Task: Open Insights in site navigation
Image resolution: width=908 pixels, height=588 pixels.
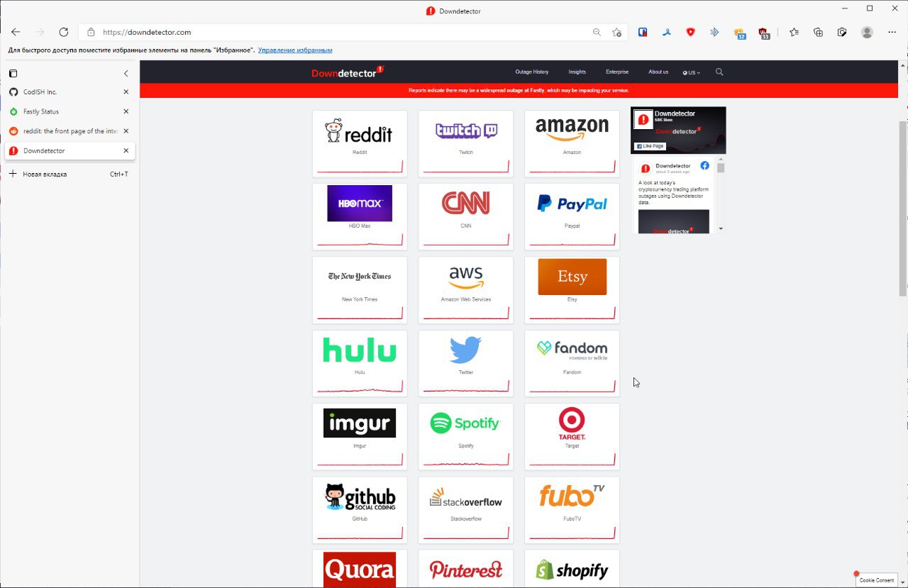Action: [x=577, y=72]
